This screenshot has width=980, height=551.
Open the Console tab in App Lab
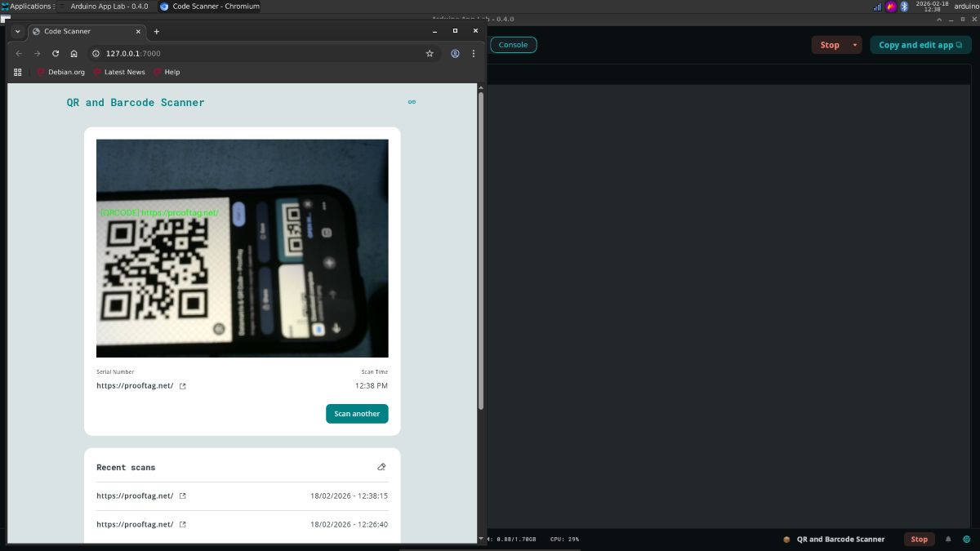pos(513,45)
